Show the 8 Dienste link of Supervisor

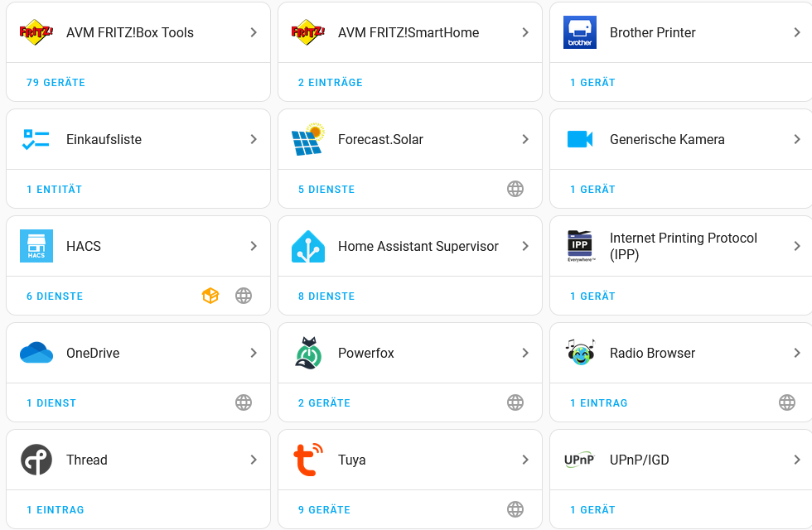tap(326, 296)
